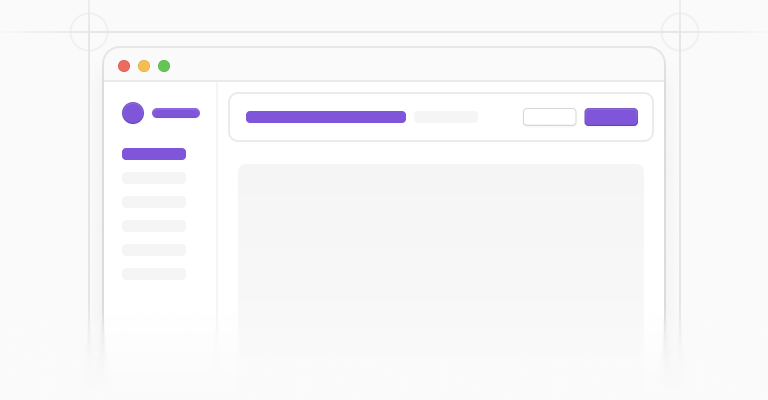Click the purple circular avatar in sidebar
Viewport: 768px width, 400px height.
pos(133,113)
